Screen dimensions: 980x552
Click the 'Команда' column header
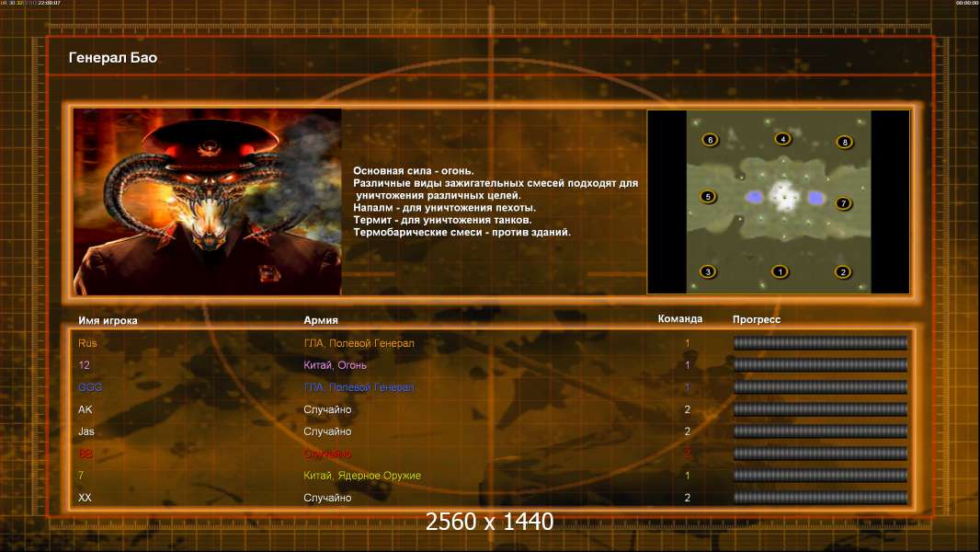pyautogui.click(x=680, y=319)
